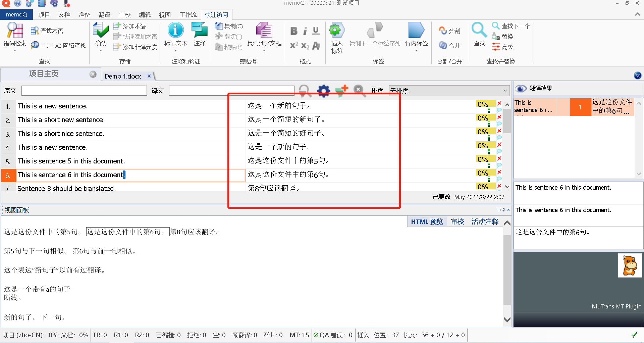Open the Translation (翻译) ribbon tab

pos(105,15)
